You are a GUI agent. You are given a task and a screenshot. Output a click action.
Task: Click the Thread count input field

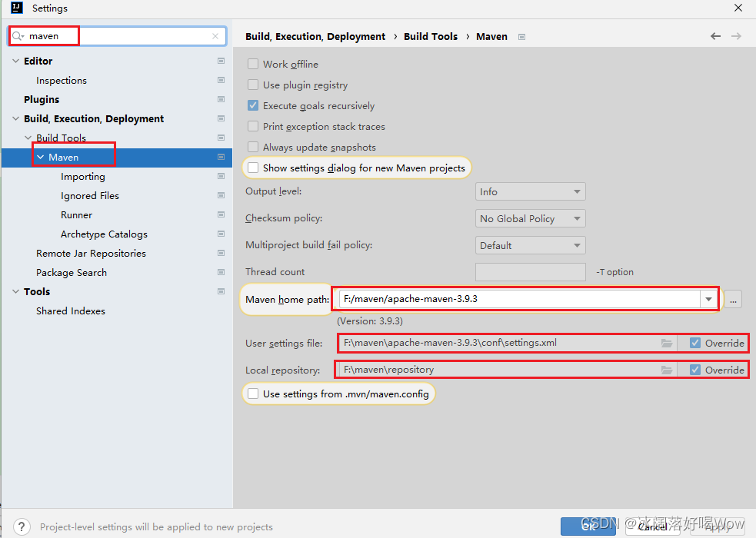click(x=531, y=272)
